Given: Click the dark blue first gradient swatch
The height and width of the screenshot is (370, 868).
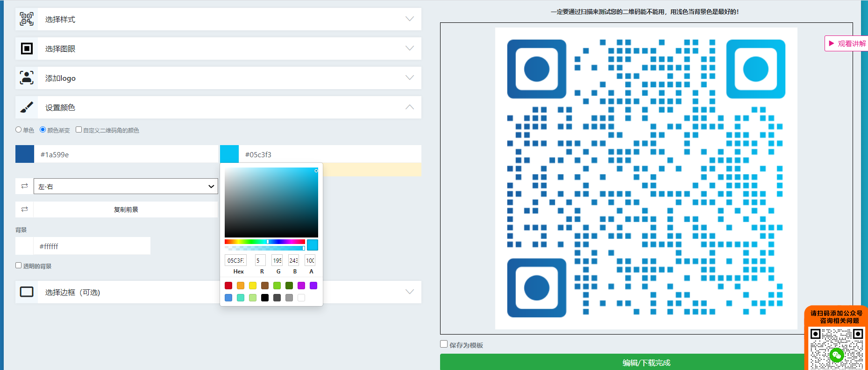Looking at the screenshot, I should coord(25,154).
